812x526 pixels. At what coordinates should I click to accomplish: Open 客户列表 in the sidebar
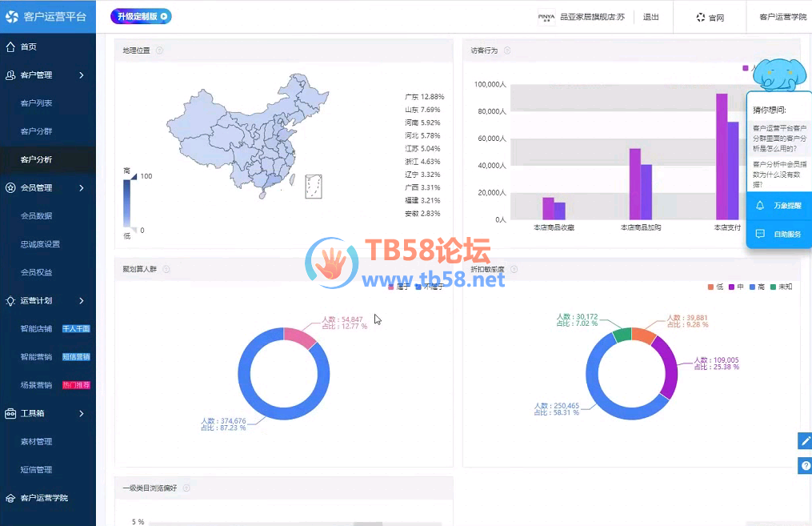pos(36,103)
